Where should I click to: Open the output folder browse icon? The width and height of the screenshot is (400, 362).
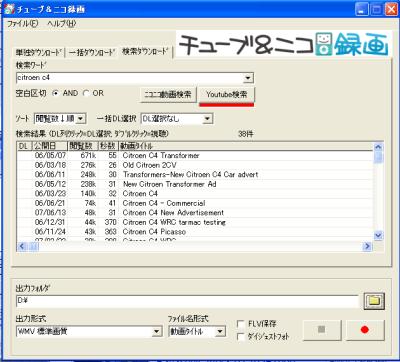coord(374,301)
